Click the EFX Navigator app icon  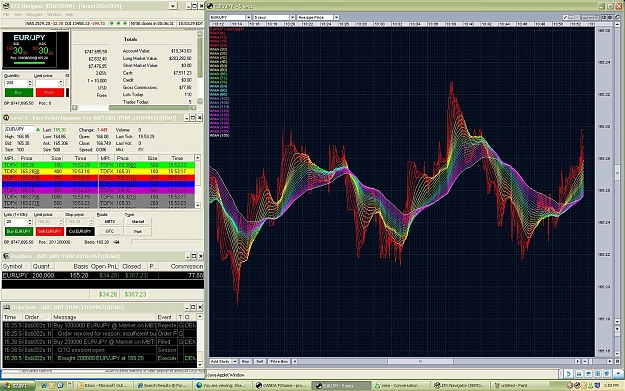click(6, 6)
